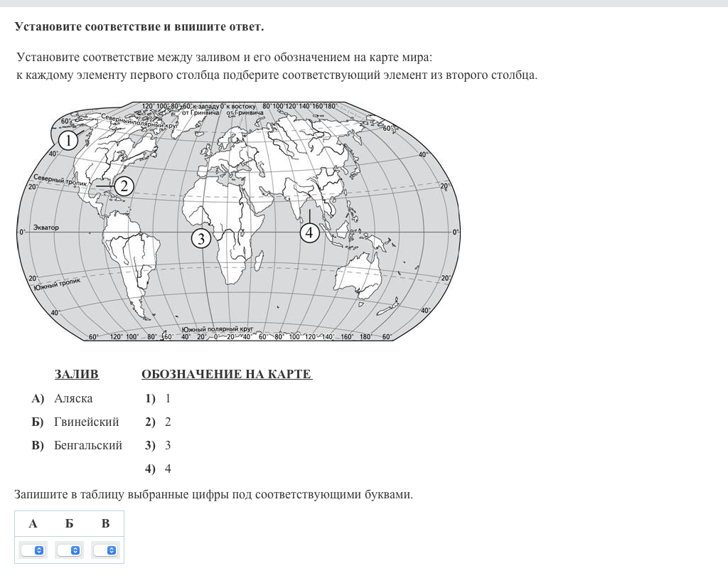Screen dimensions: 728x583
Task: Click circled marker 2 on the map
Action: [124, 186]
